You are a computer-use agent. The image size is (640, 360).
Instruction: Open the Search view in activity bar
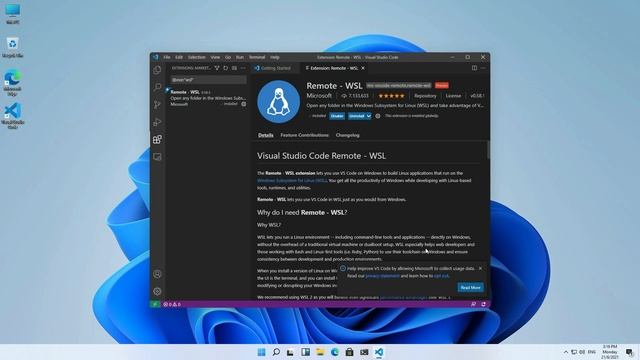157,87
